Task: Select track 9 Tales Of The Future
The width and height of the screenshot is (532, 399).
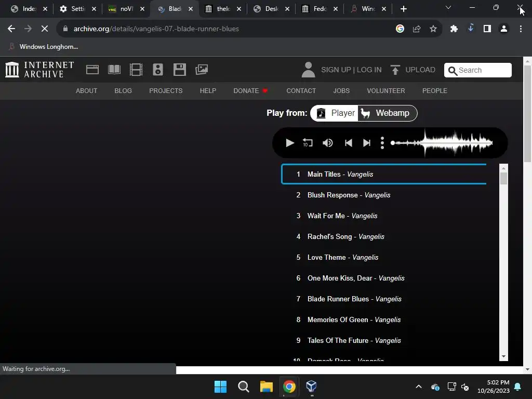Action: (384, 340)
